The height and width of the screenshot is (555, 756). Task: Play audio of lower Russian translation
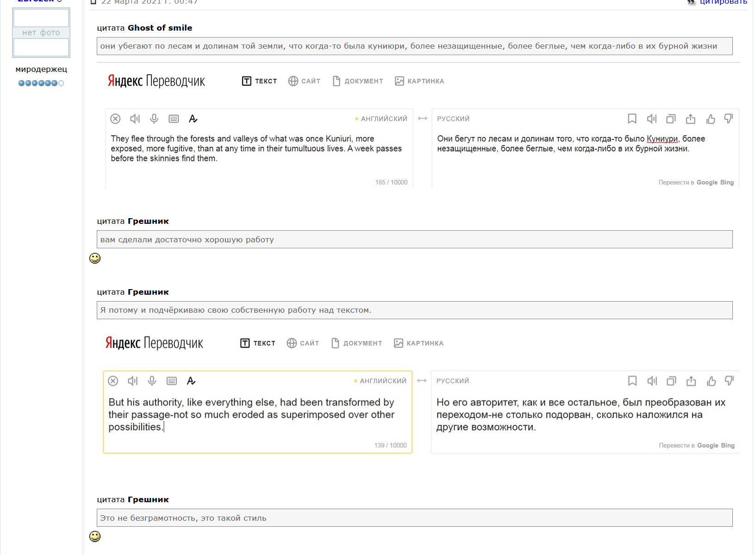click(652, 381)
